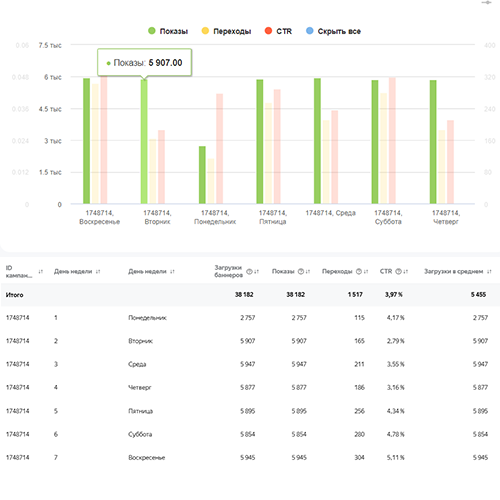Click the CTR value 3,55 %

[x=396, y=364]
